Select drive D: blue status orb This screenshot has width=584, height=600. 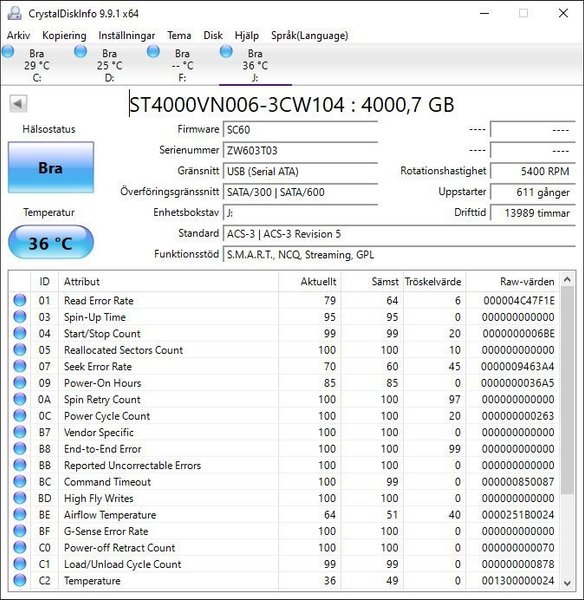(80, 52)
